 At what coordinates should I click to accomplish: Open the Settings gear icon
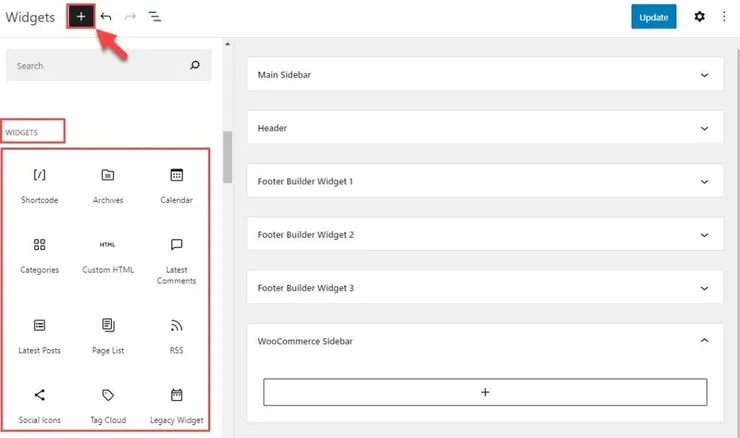[699, 17]
